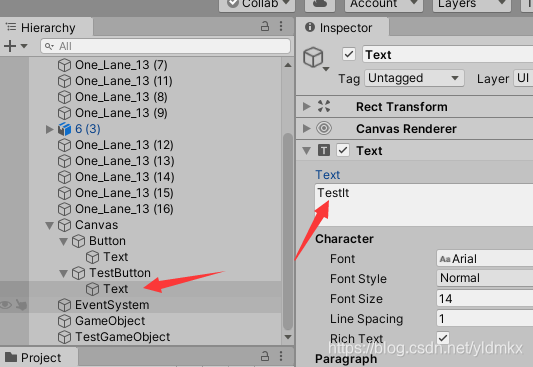Click the TestIt text area field

[x=424, y=205]
